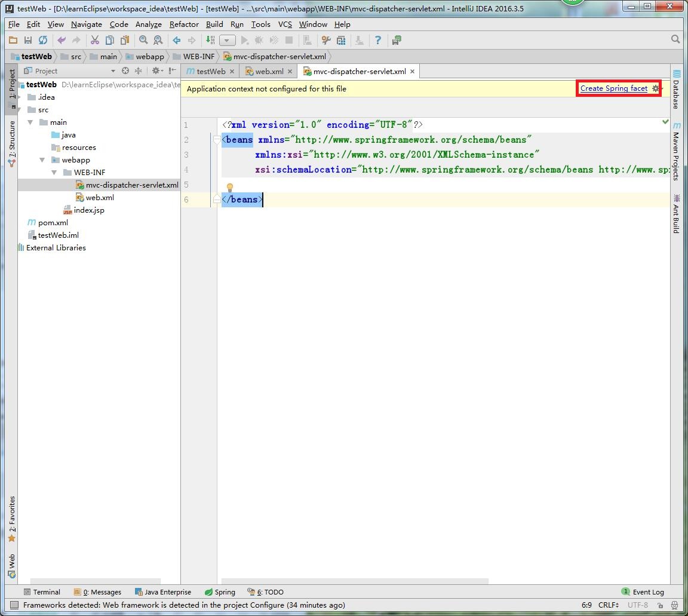
Task: Open the Refactor menu
Action: (x=184, y=24)
